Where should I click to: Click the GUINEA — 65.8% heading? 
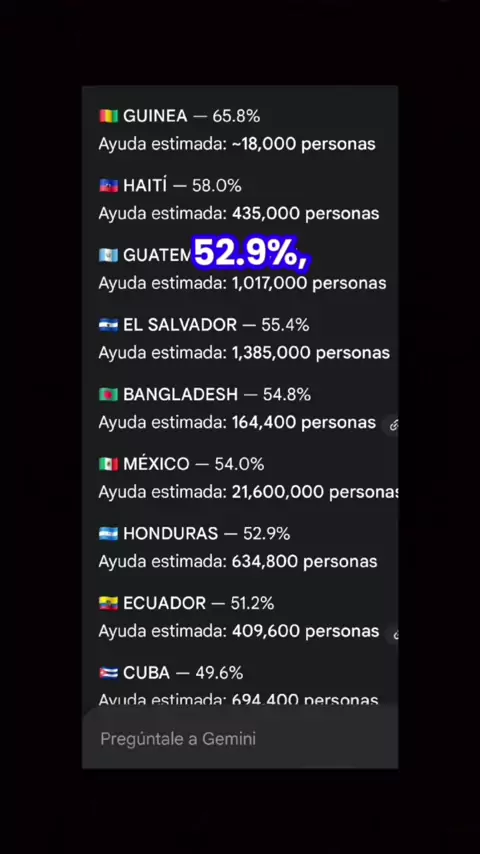[191, 116]
